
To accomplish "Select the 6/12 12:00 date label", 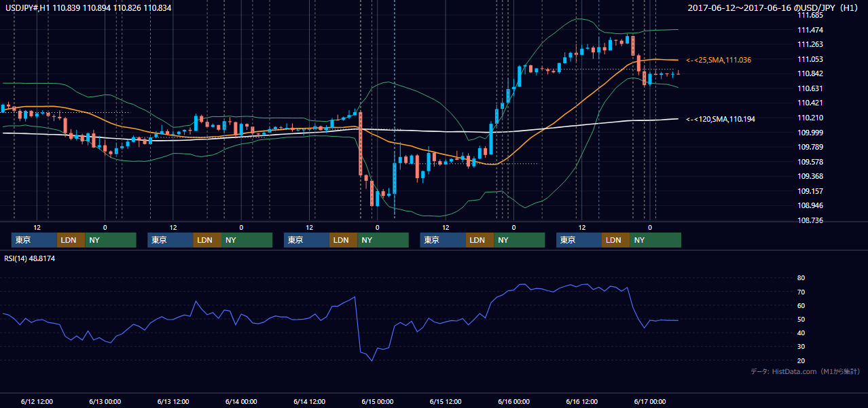I will coord(37,401).
